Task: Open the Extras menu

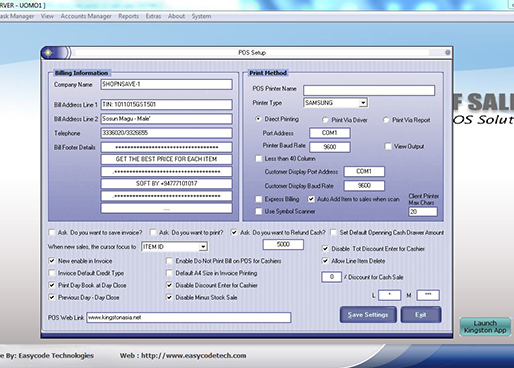Action: (153, 16)
